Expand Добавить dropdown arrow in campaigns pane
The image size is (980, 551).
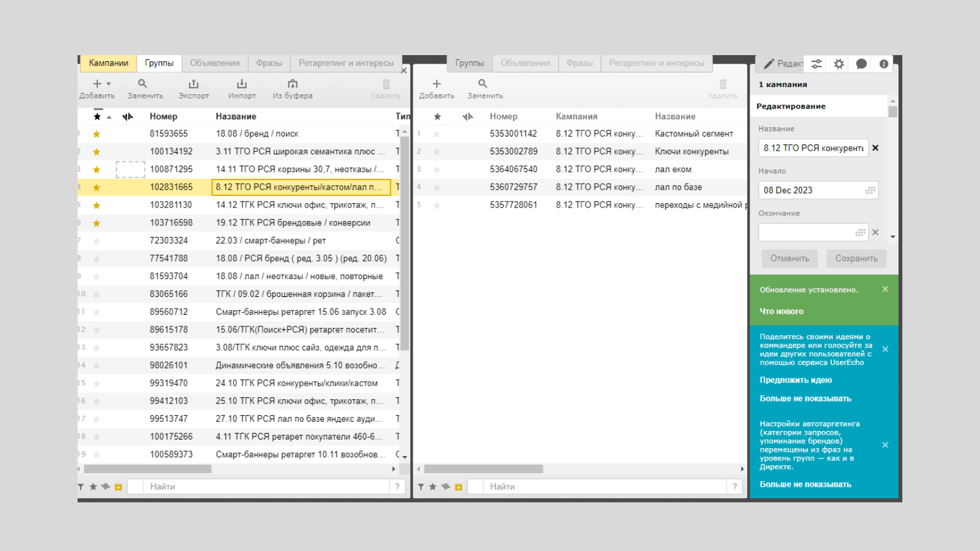(108, 84)
